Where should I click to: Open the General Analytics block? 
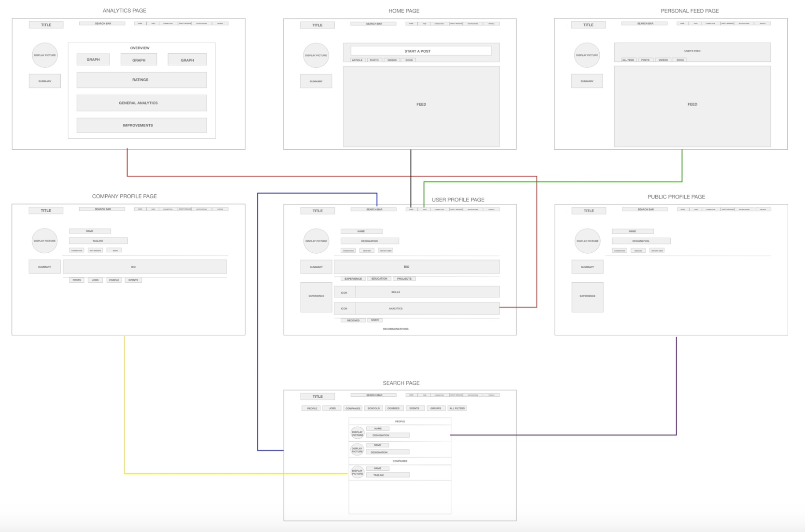click(x=141, y=103)
